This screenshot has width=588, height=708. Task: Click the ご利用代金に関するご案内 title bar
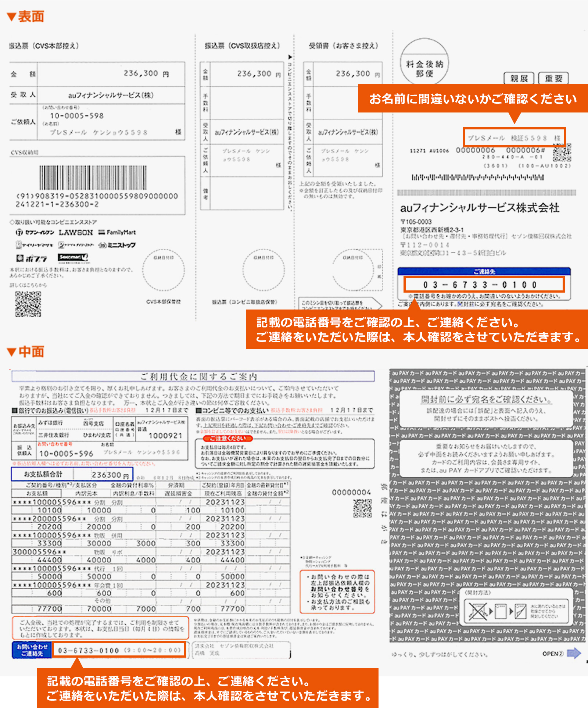pyautogui.click(x=193, y=376)
